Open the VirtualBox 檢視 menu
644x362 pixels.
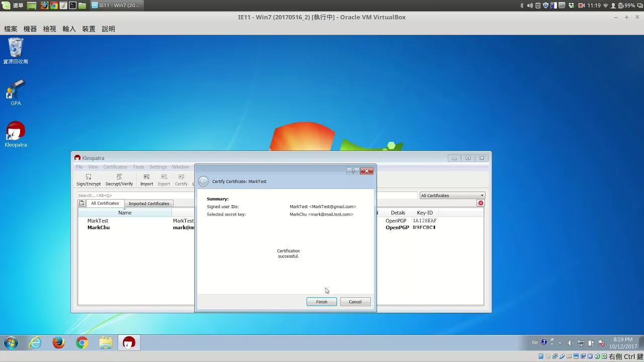49,29
